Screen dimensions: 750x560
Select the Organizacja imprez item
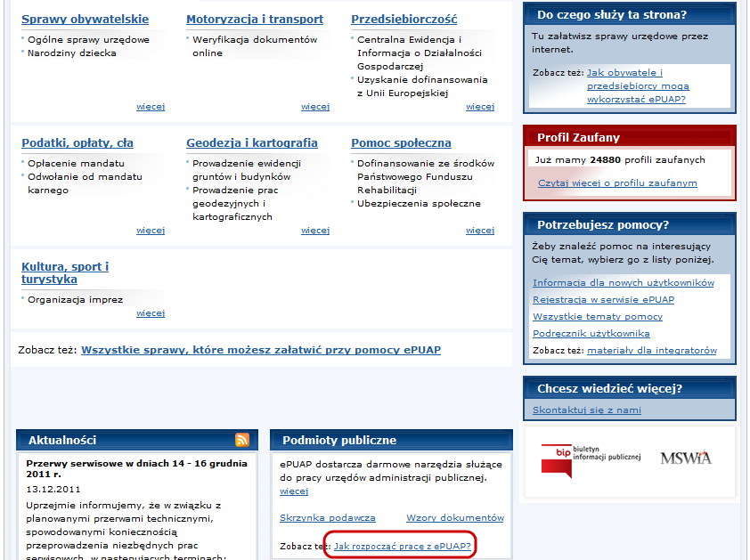click(75, 300)
